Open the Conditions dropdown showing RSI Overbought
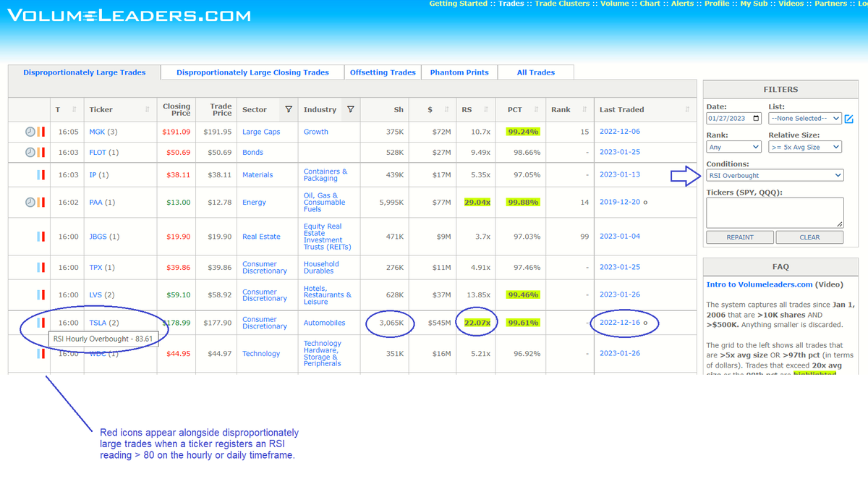868x479 pixels. click(774, 175)
